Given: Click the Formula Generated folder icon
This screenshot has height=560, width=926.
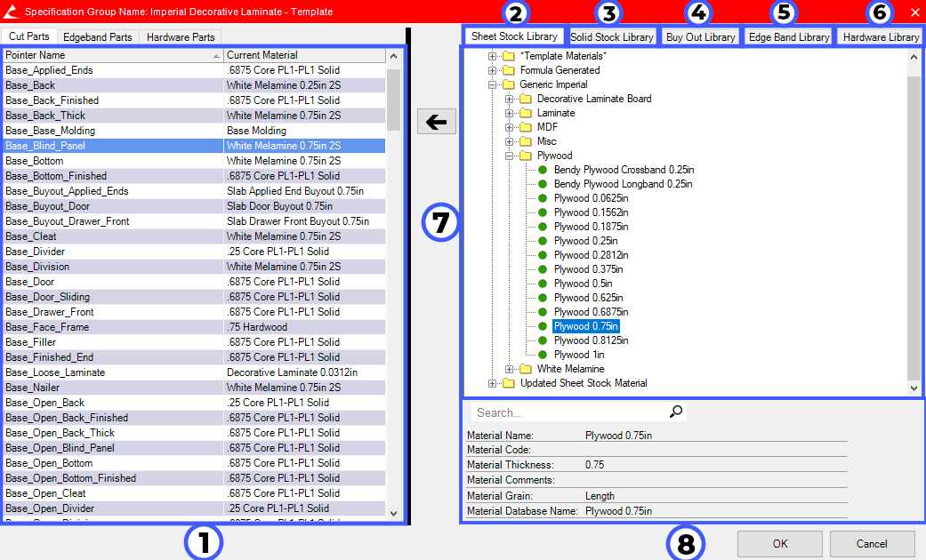Looking at the screenshot, I should coord(509,70).
